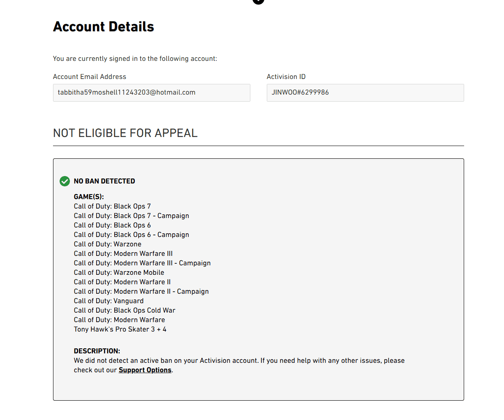Click the Account Details heading
This screenshot has width=504, height=420.
coord(104,27)
